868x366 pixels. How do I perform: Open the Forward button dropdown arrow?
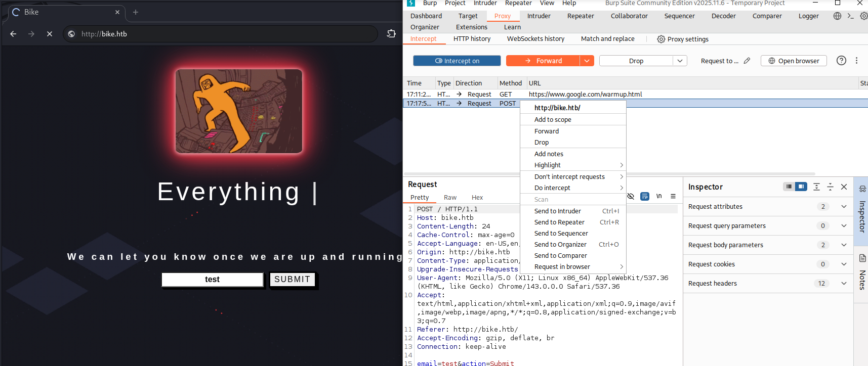[587, 61]
